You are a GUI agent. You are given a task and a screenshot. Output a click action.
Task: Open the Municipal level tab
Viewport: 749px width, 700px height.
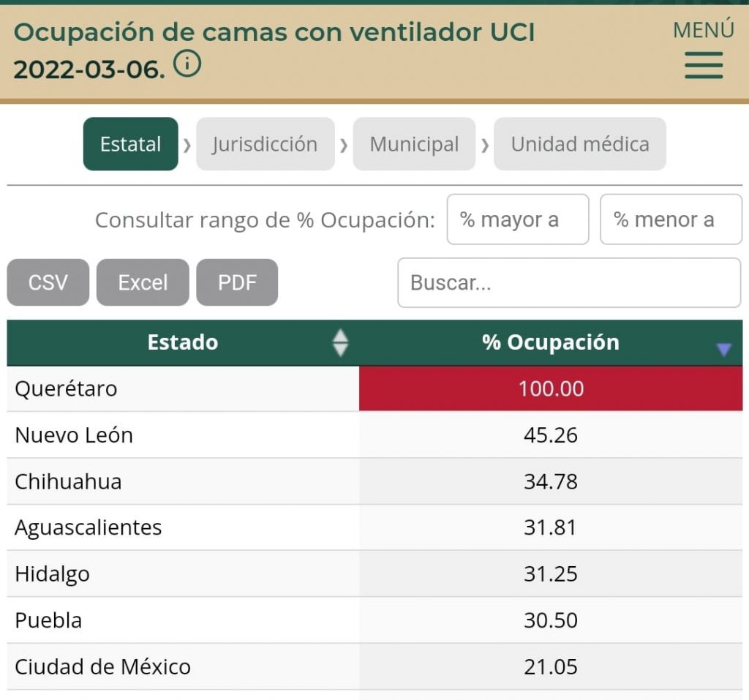point(414,144)
